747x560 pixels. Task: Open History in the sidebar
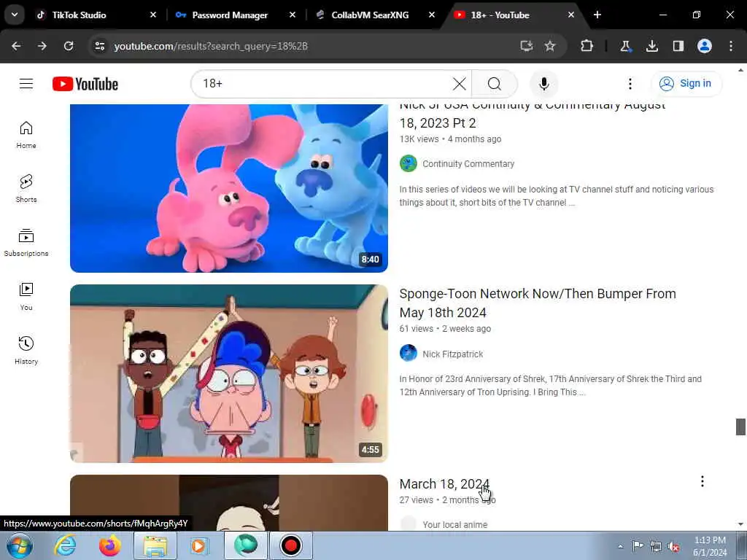pyautogui.click(x=26, y=350)
